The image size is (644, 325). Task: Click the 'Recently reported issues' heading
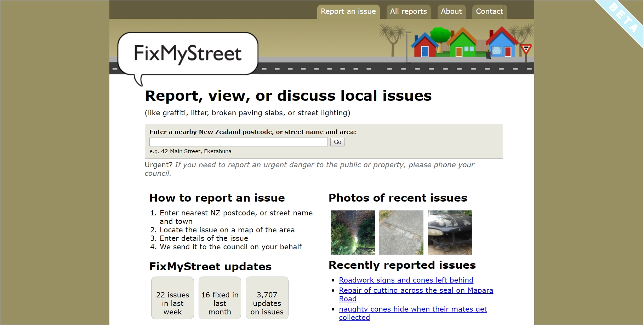tap(402, 265)
